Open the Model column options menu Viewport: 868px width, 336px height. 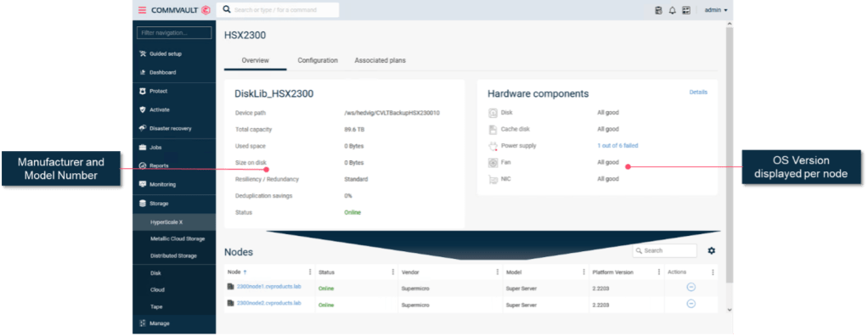tap(583, 272)
